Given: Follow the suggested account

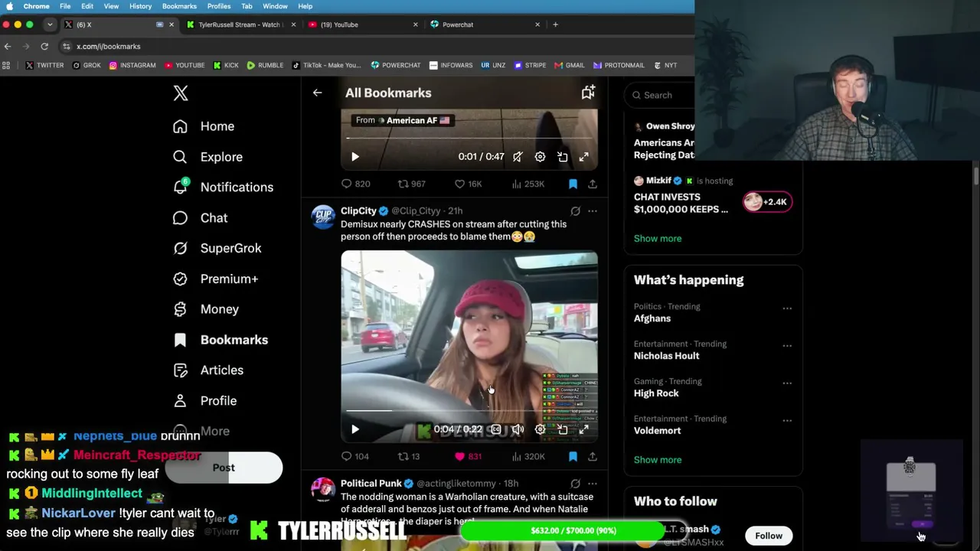Looking at the screenshot, I should point(769,536).
